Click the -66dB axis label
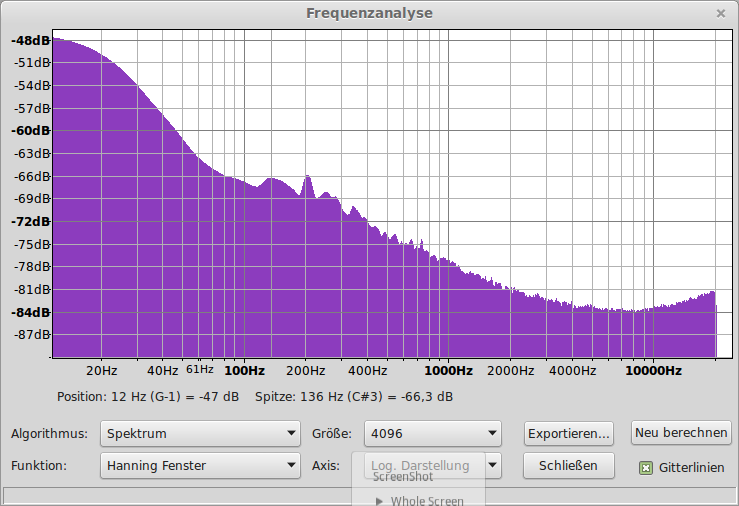The height and width of the screenshot is (506, 739). click(x=32, y=177)
